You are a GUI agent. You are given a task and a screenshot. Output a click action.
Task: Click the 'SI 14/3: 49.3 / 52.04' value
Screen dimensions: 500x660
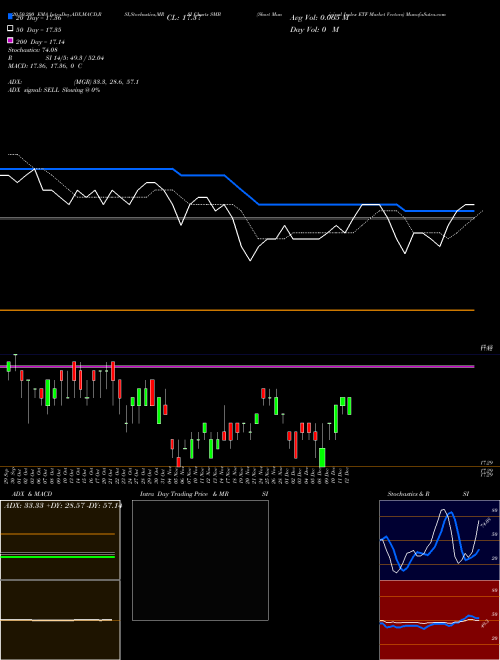pos(75,58)
